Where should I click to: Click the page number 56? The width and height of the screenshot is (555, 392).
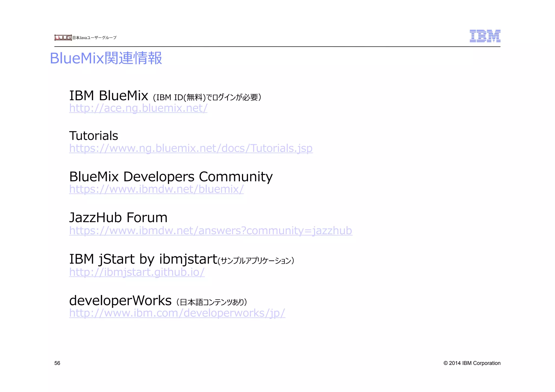[x=57, y=363]
